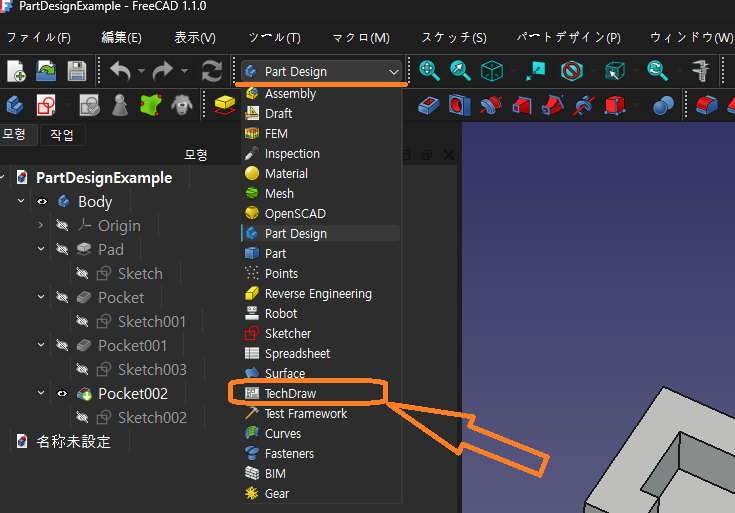Fit the selection in the view
The width and height of the screenshot is (735, 513).
(x=460, y=71)
